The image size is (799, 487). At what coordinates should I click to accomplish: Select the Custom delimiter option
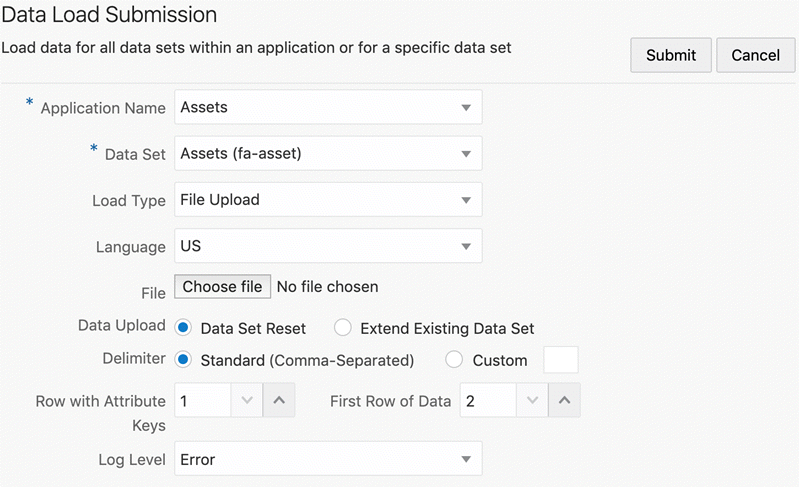(455, 360)
